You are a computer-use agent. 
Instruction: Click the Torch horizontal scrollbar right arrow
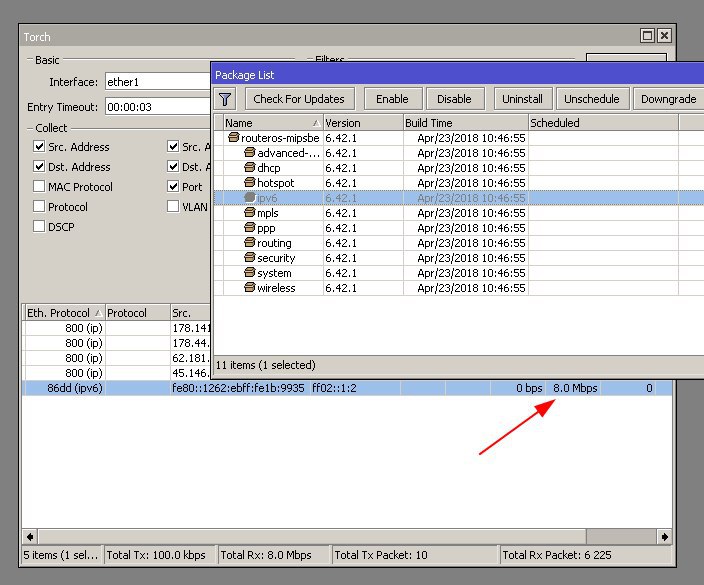664,537
